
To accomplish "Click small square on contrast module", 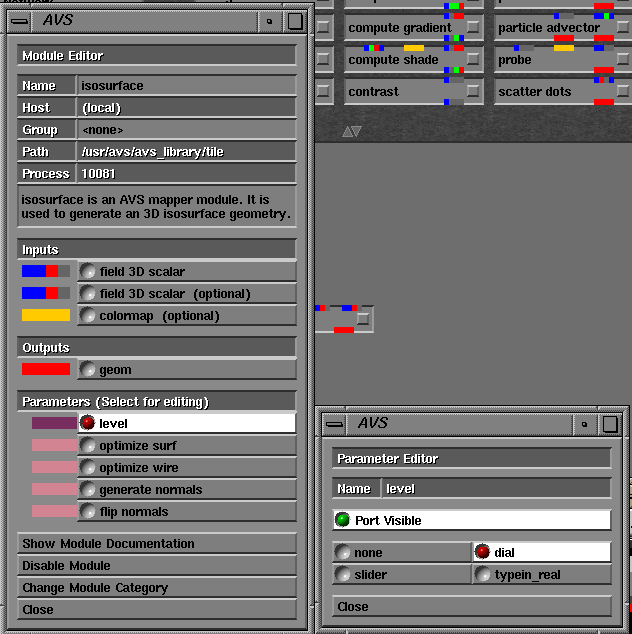I will [472, 91].
